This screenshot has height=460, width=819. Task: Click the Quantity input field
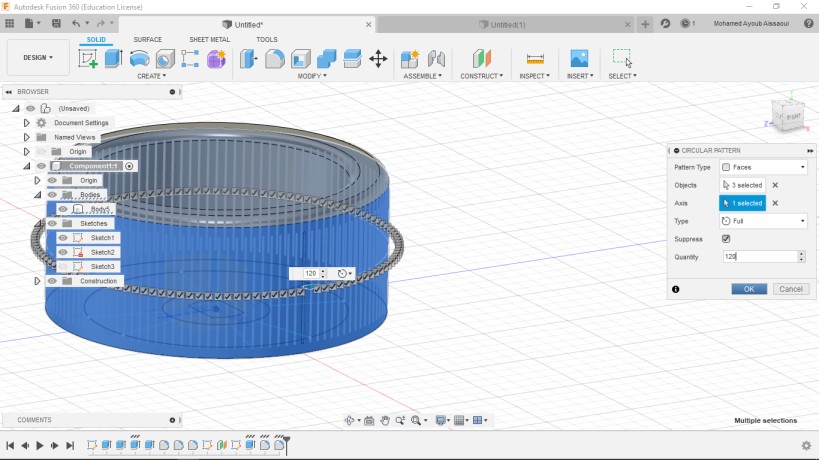pyautogui.click(x=759, y=257)
